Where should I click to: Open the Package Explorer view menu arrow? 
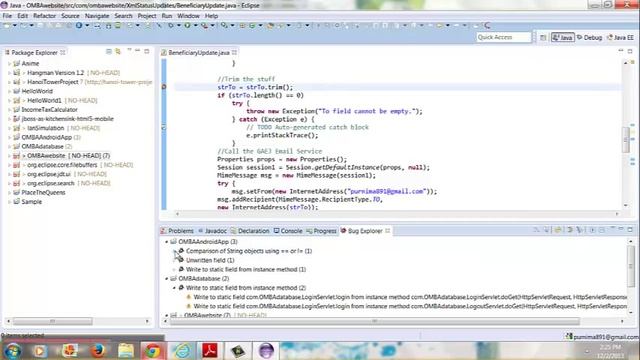point(129,51)
